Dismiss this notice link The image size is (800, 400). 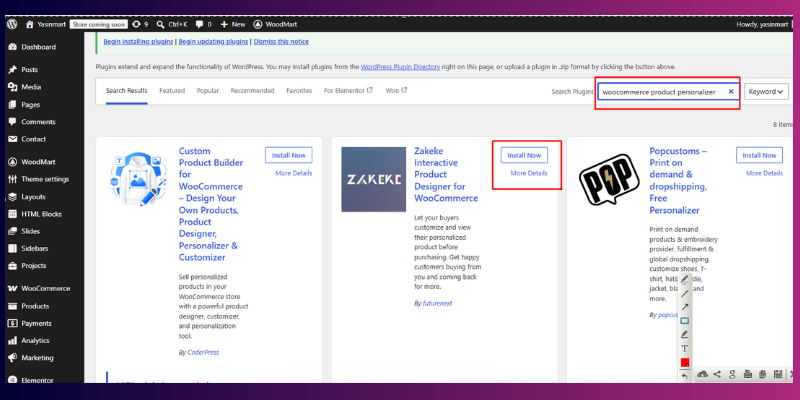click(281, 42)
